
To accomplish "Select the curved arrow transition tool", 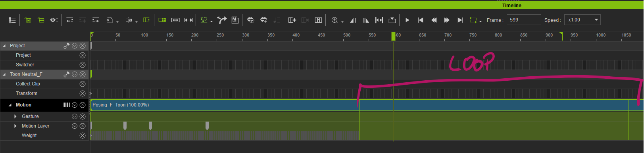I will [222, 20].
